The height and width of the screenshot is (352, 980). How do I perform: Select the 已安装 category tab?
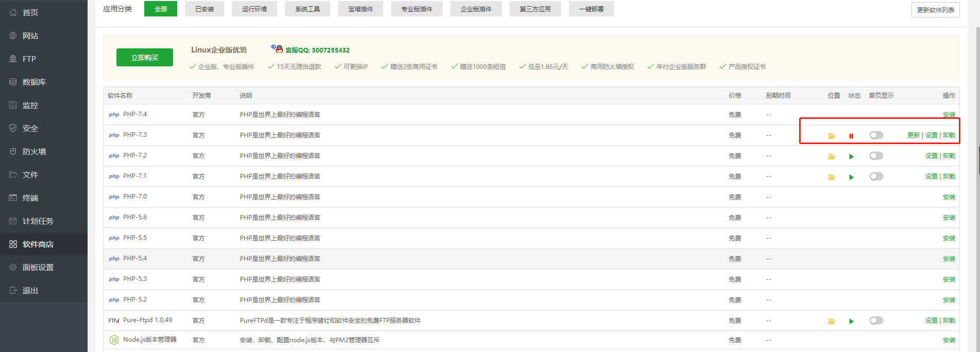point(205,9)
